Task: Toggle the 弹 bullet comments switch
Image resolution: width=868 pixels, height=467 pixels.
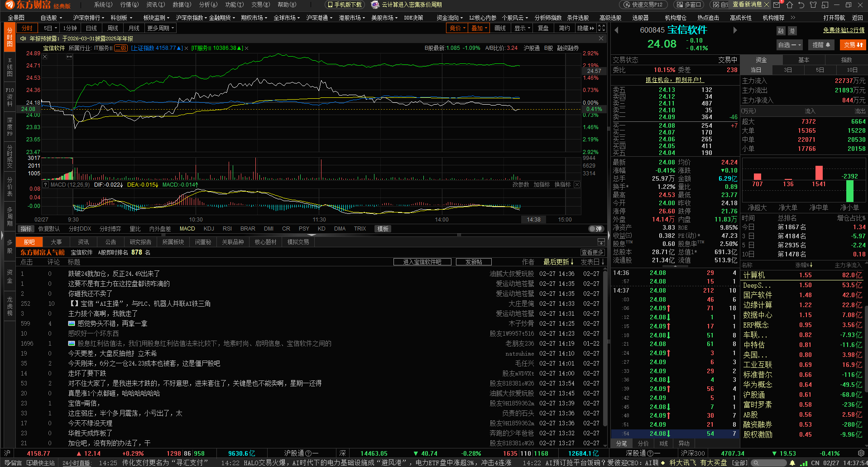Action: click(596, 229)
